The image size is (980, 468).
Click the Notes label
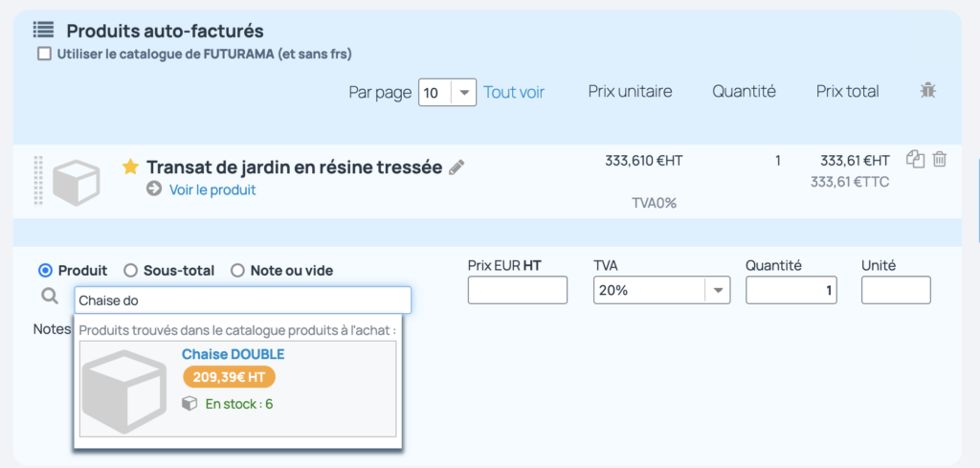point(53,329)
